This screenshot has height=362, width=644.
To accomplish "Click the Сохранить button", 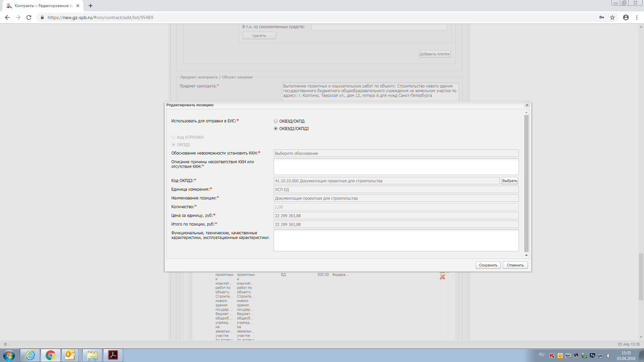I will 488,265.
